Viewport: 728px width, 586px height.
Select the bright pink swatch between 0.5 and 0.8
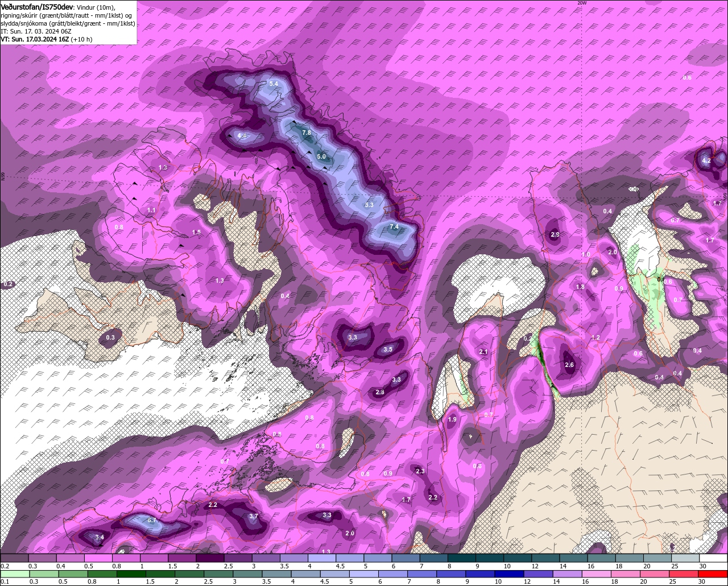pos(98,558)
